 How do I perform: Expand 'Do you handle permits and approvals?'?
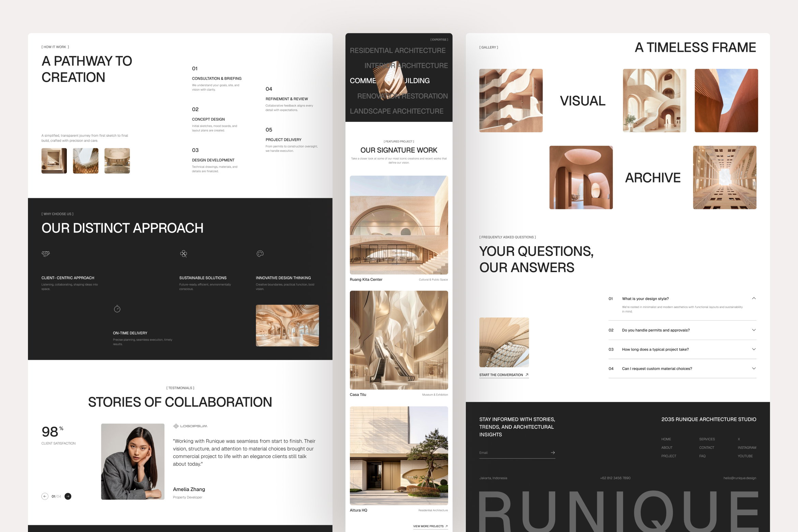tap(754, 330)
